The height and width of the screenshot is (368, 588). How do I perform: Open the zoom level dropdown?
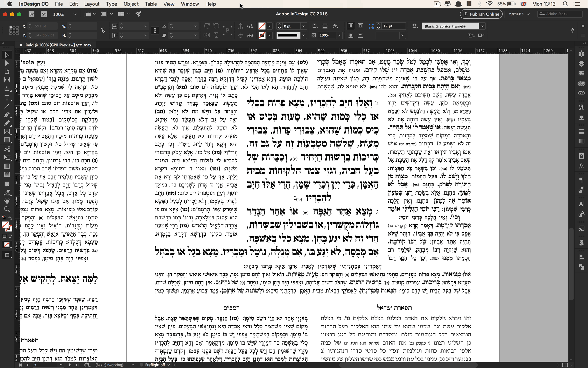tap(75, 14)
